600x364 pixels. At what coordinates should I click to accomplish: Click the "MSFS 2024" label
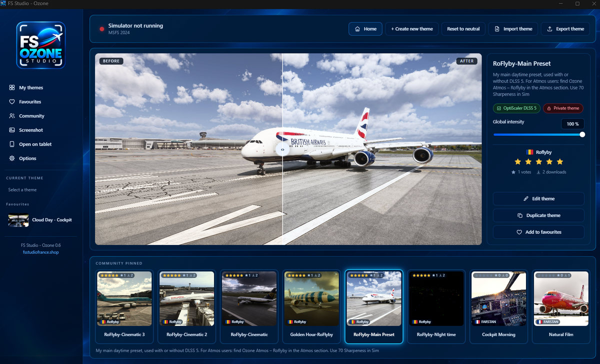click(118, 33)
